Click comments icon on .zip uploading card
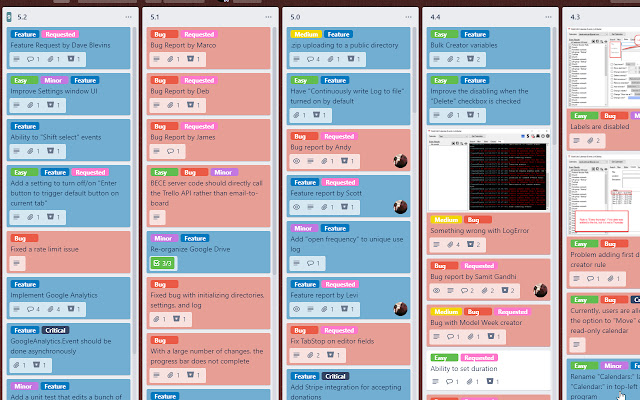 point(311,59)
